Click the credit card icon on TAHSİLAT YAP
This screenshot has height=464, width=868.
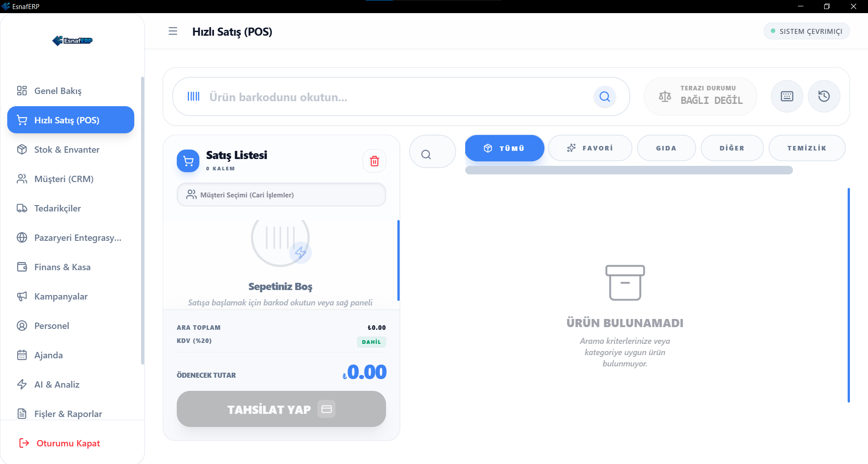(326, 409)
